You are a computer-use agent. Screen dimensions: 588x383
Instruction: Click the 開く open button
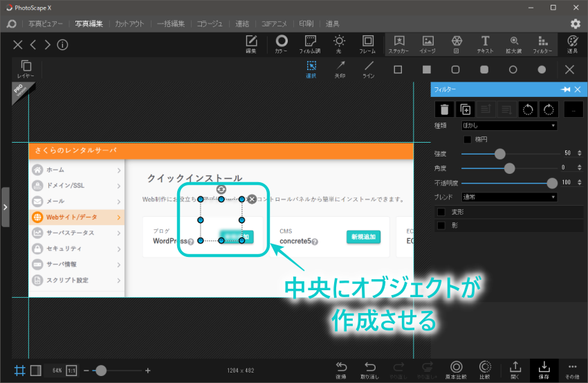pos(515,371)
